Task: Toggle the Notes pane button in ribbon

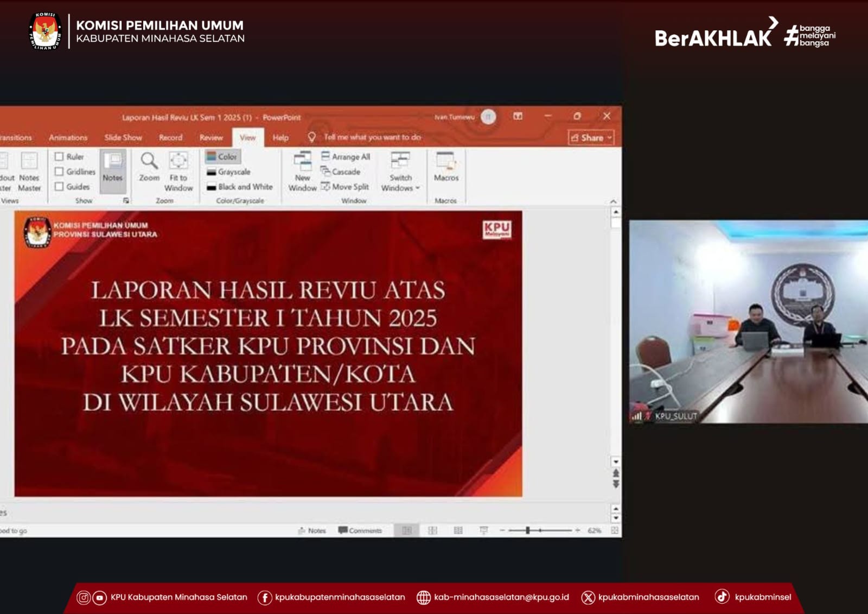Action: (x=113, y=167)
